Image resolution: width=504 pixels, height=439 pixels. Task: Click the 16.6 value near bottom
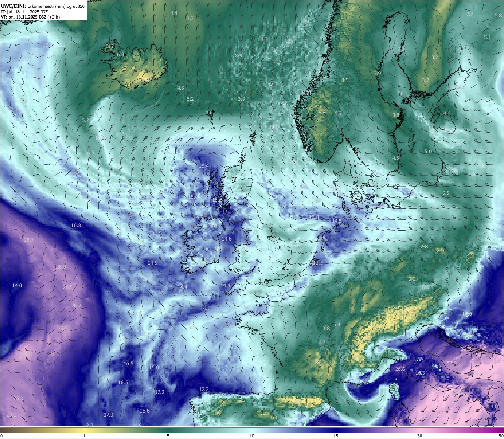pos(145,411)
